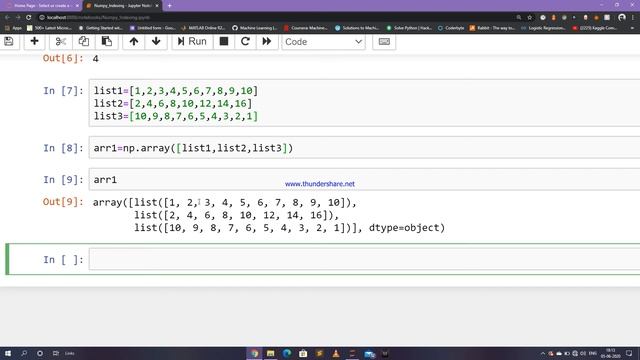Interrupt the kernel with the stop square
The image size is (640, 360).
(x=224, y=42)
